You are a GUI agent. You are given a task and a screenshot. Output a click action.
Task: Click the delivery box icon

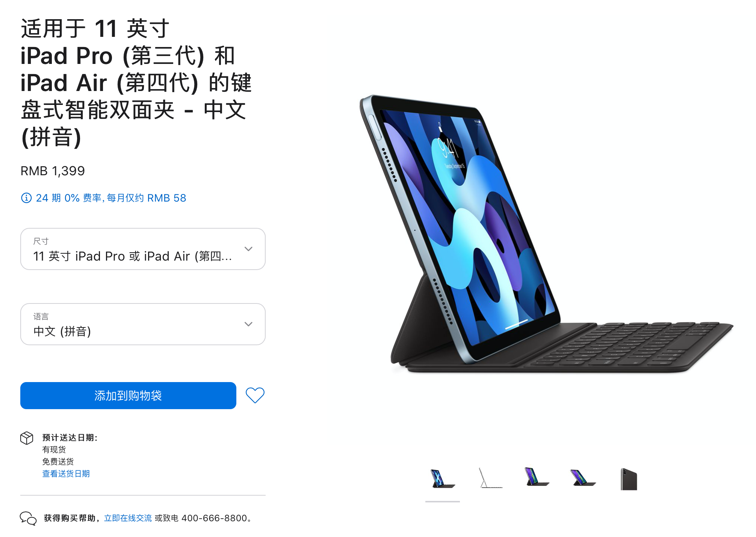[27, 438]
